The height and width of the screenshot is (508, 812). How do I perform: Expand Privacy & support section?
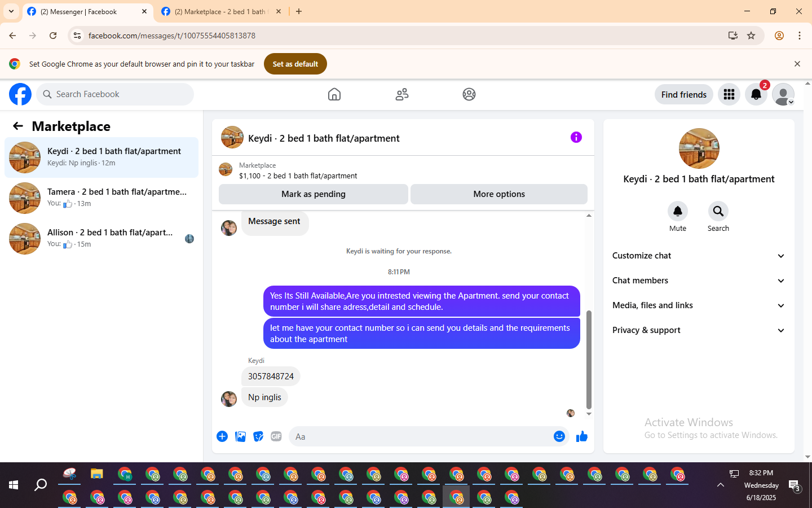pyautogui.click(x=699, y=330)
